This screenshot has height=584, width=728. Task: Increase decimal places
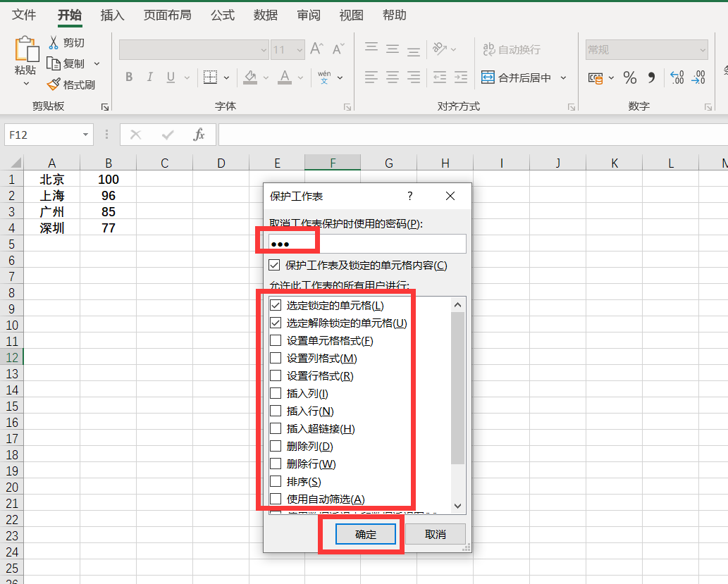(677, 77)
